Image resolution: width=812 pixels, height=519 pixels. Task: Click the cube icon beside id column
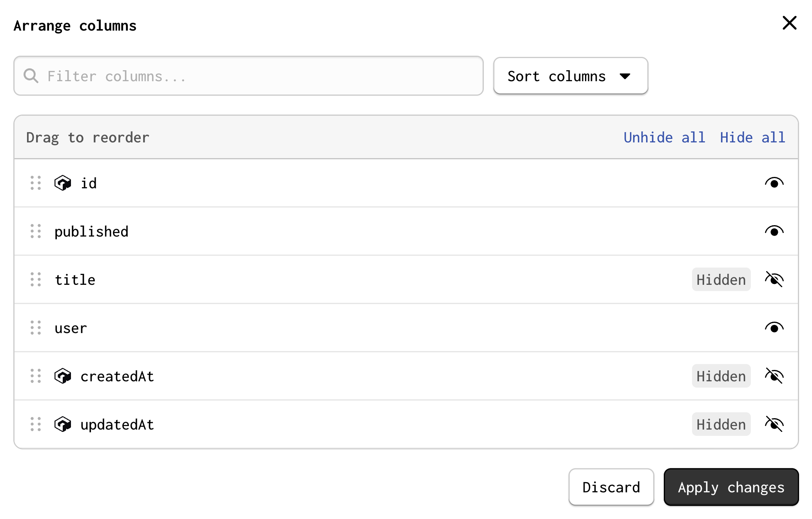click(63, 183)
